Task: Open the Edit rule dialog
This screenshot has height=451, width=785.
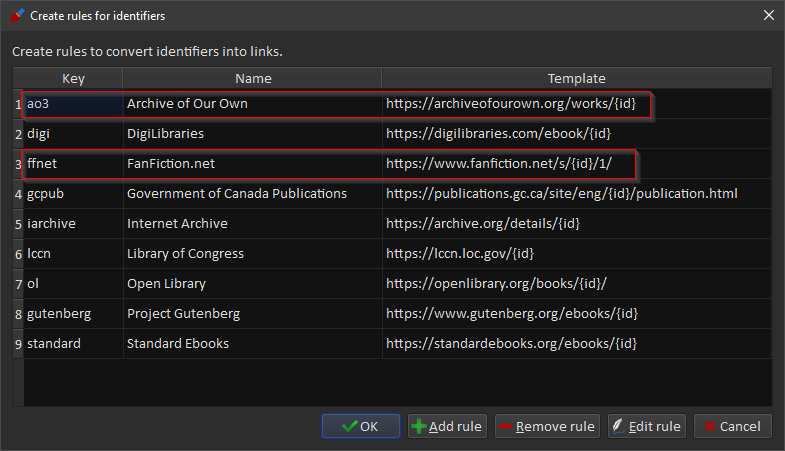Action: [x=646, y=426]
